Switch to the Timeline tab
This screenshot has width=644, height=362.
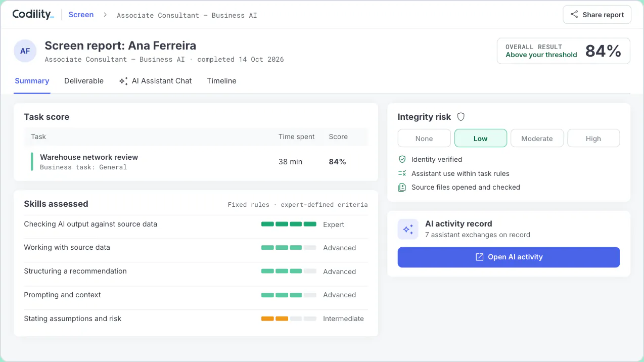click(221, 81)
